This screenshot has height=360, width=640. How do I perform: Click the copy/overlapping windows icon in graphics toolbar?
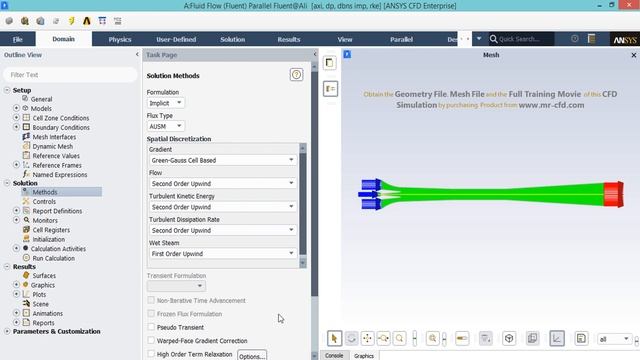pos(532,338)
